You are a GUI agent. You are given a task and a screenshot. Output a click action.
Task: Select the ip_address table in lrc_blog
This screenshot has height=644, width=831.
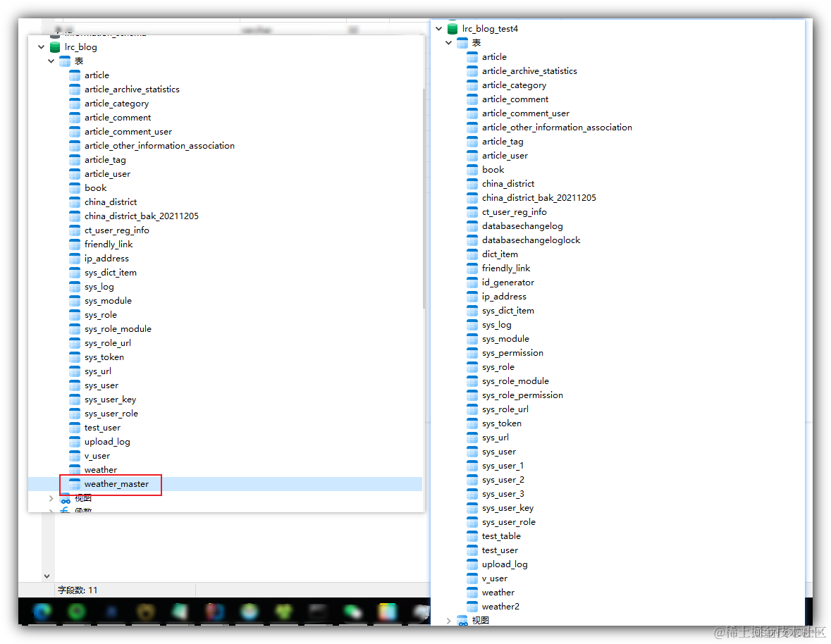106,259
